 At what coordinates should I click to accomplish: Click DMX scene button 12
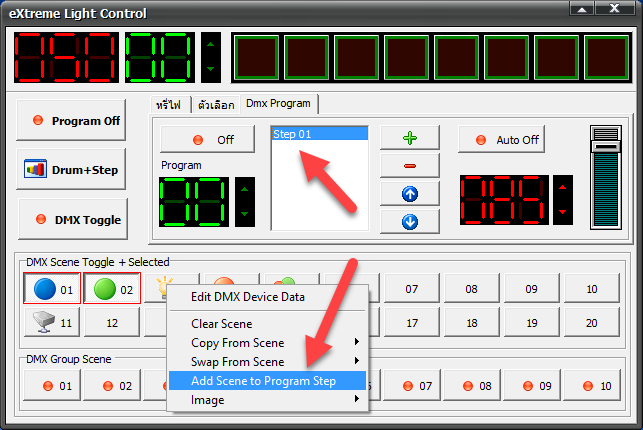pos(112,323)
